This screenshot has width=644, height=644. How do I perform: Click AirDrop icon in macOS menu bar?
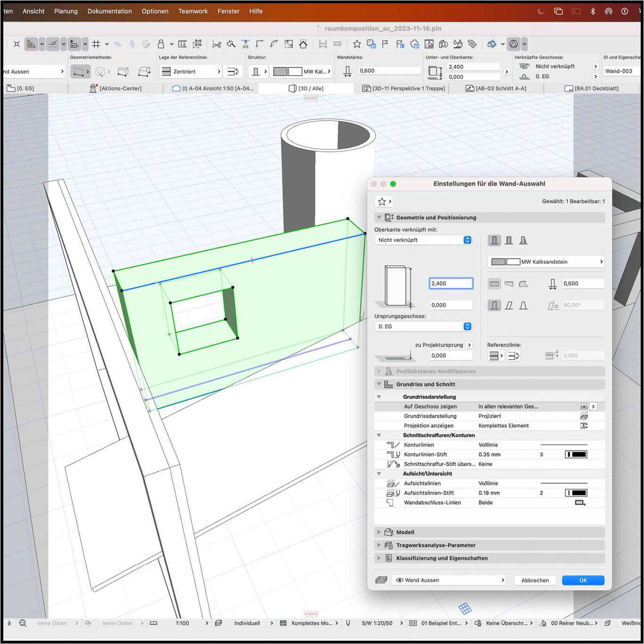[x=609, y=11]
